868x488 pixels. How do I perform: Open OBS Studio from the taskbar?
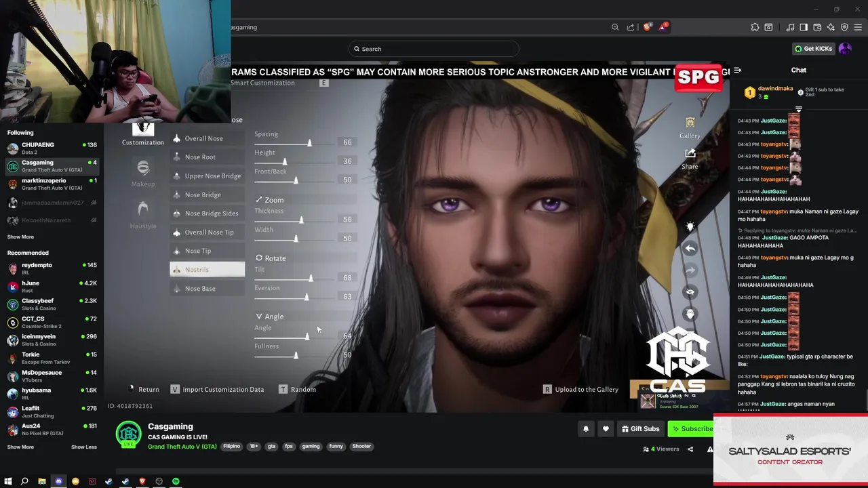coord(159,481)
